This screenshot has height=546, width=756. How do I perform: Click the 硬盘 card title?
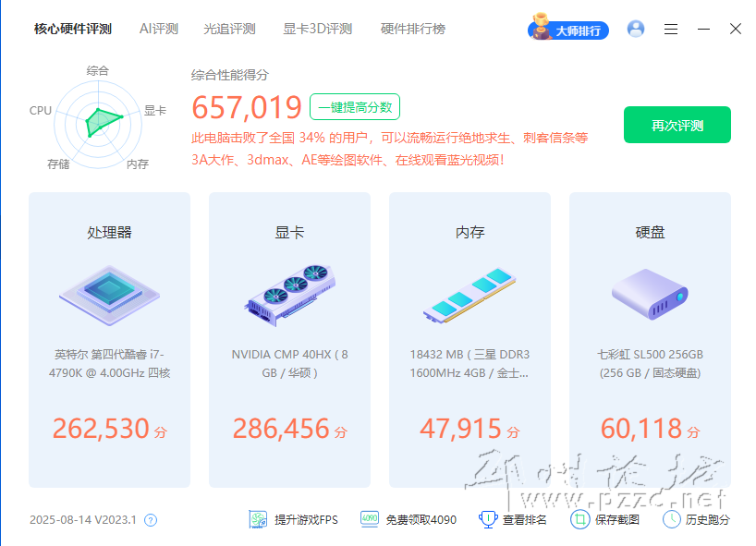point(650,232)
